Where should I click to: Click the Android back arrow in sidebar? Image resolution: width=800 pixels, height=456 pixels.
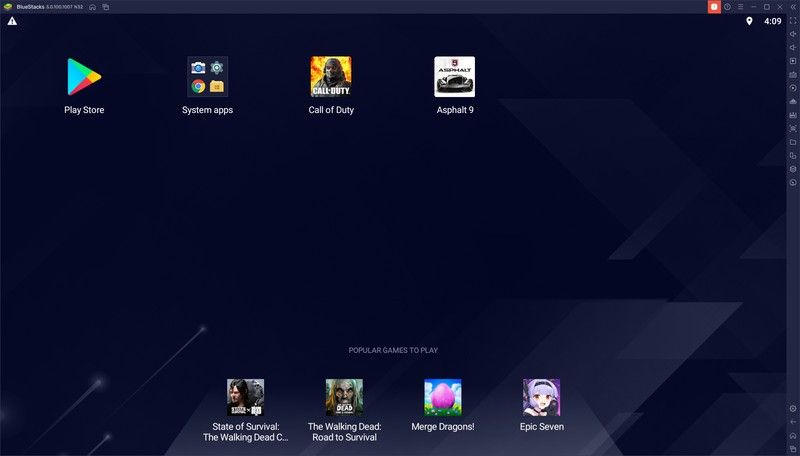793,422
